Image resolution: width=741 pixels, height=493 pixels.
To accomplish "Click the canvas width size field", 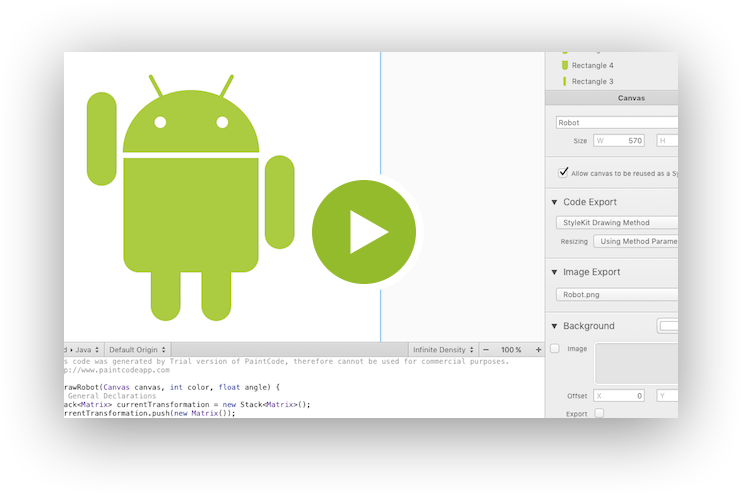I will [x=619, y=141].
